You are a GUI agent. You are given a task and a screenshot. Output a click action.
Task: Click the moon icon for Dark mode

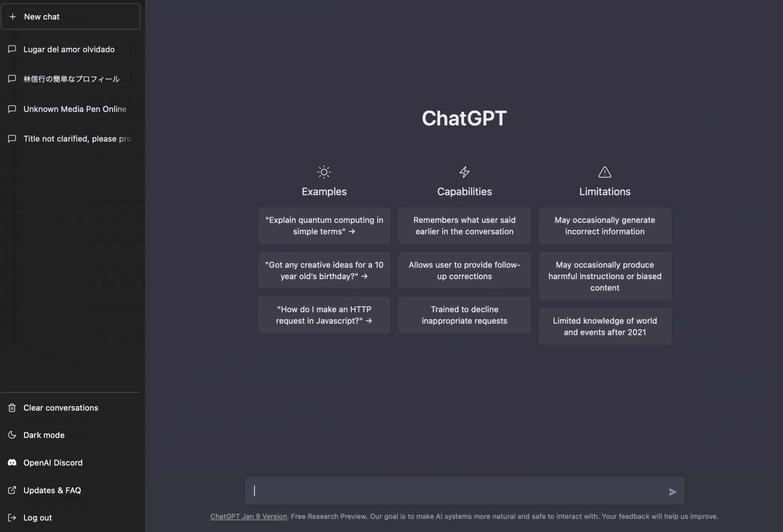12,435
